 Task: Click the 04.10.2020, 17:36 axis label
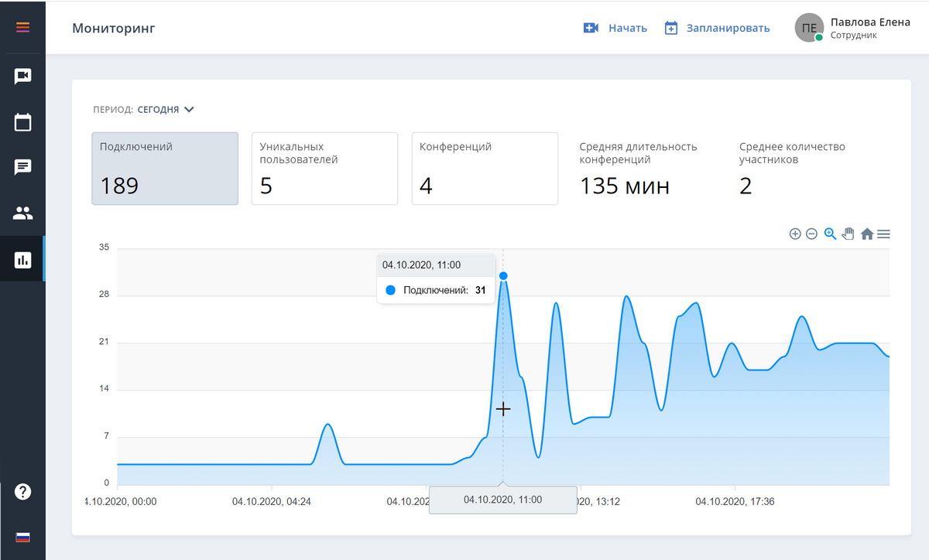(x=735, y=501)
